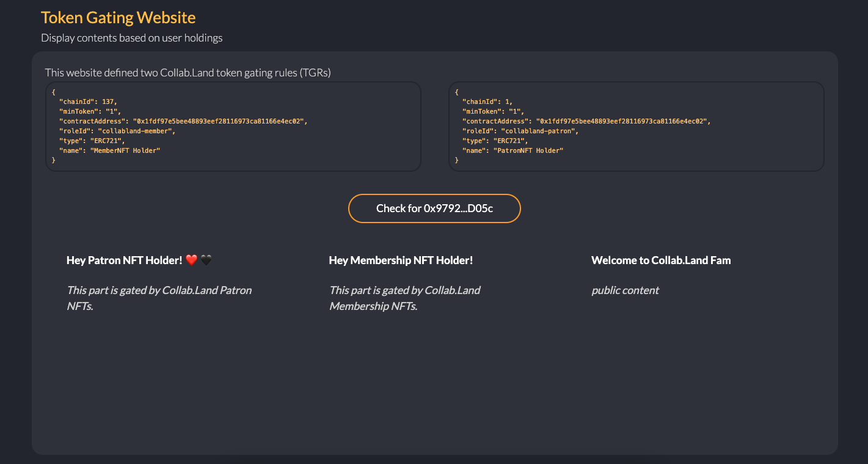The image size is (868, 464).
Task: Click the chainId 137 line in the JSON
Action: point(87,101)
